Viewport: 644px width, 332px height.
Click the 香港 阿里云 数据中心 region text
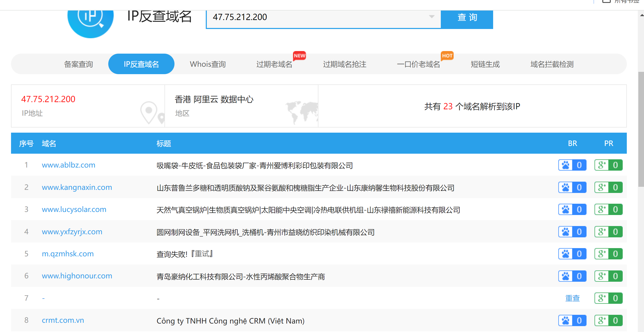214,99
